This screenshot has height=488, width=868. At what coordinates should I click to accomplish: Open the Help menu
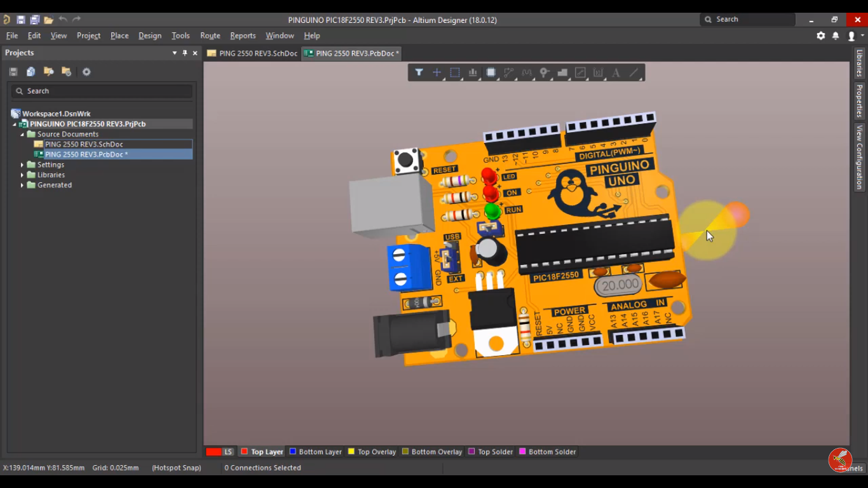(x=312, y=36)
